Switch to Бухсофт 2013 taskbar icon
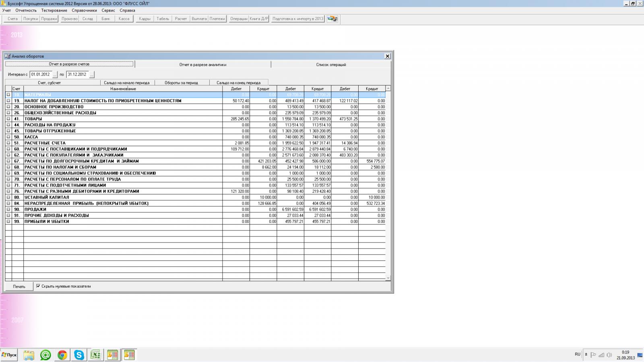The width and height of the screenshot is (644, 362). [112, 355]
